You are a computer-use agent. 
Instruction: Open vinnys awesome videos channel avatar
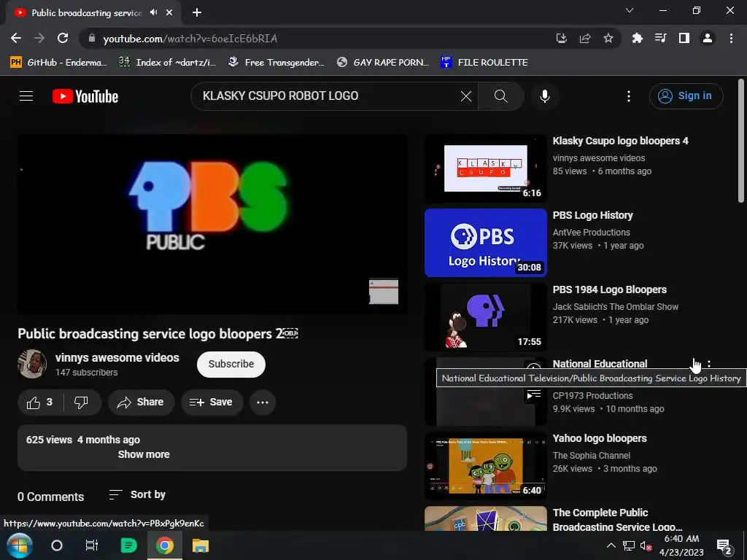tap(32, 365)
